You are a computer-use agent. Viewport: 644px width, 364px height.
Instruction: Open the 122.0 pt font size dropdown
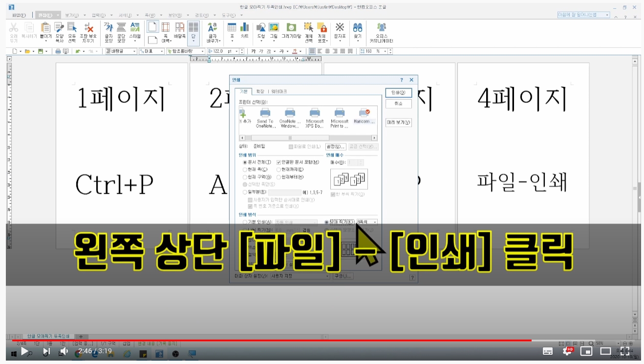(x=236, y=51)
